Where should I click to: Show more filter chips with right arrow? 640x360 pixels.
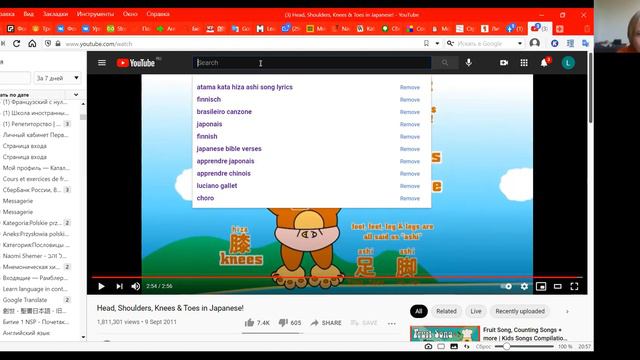tap(567, 311)
